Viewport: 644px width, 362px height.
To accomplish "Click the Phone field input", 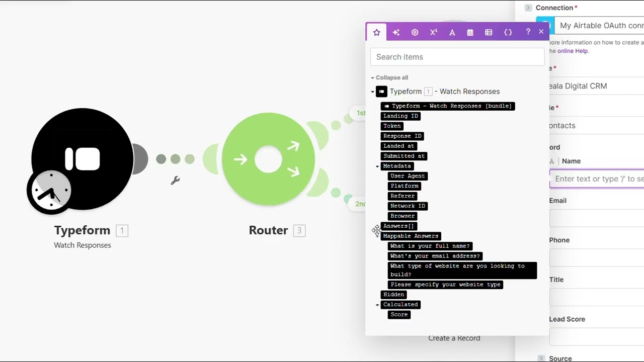I will coord(597,258).
